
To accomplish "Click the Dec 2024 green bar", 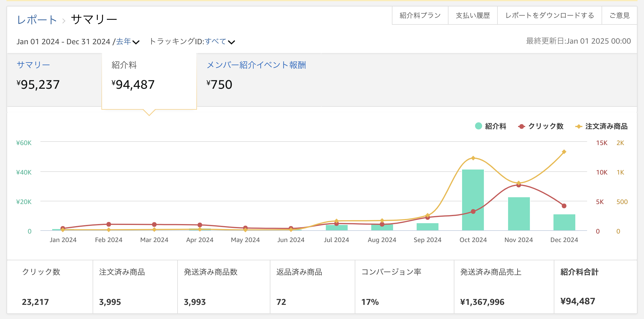I will click(564, 222).
